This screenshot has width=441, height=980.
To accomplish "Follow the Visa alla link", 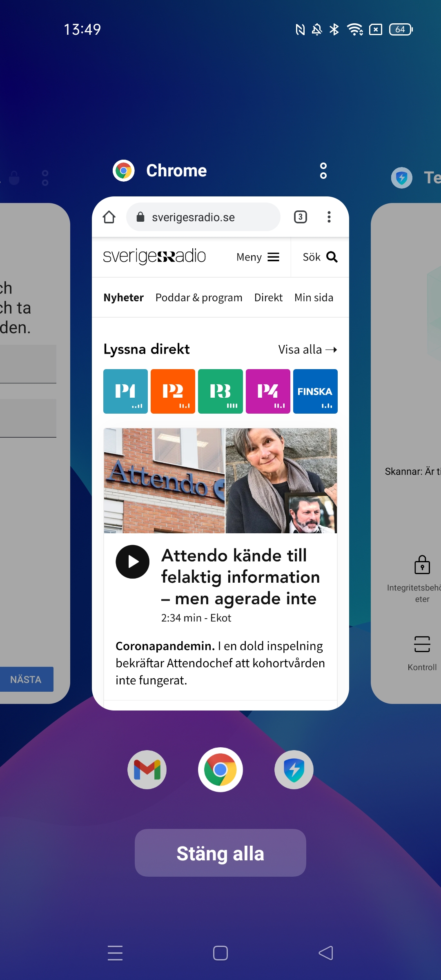I will point(307,350).
